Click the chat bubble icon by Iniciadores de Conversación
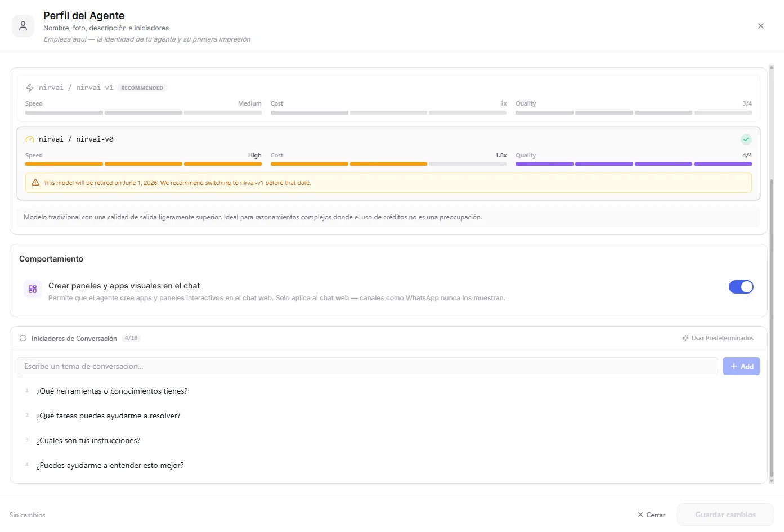Screen dimensions: 784x532 click(x=23, y=339)
